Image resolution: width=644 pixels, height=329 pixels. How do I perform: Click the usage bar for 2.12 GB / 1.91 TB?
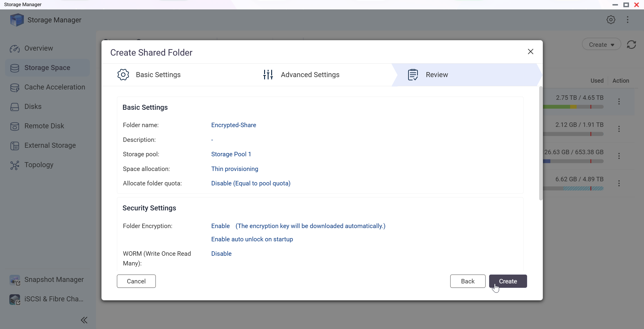pos(573,134)
